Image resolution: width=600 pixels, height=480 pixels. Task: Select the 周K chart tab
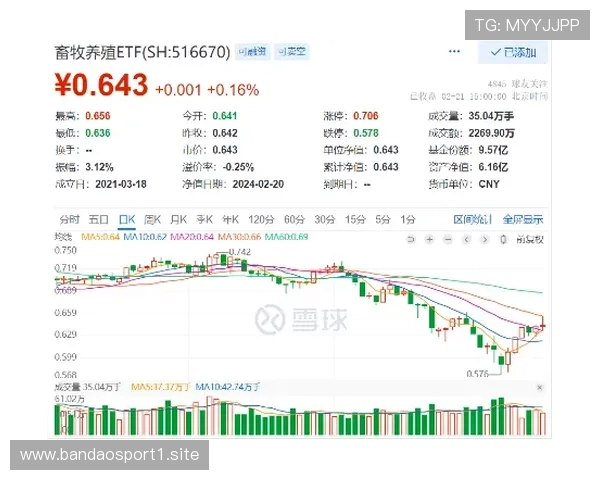152,220
